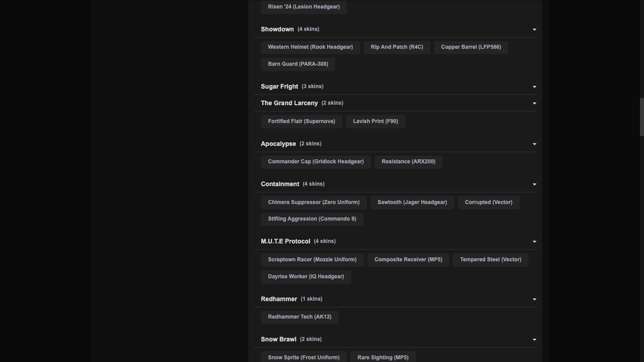Select Risen '24 (Lesion Headgear) skin
The height and width of the screenshot is (362, 644).
tap(303, 6)
